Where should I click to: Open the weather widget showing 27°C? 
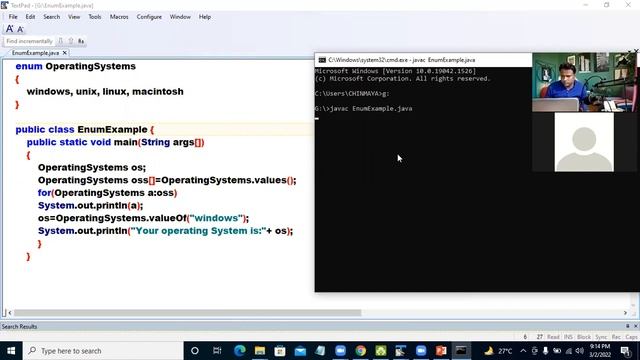(498, 351)
